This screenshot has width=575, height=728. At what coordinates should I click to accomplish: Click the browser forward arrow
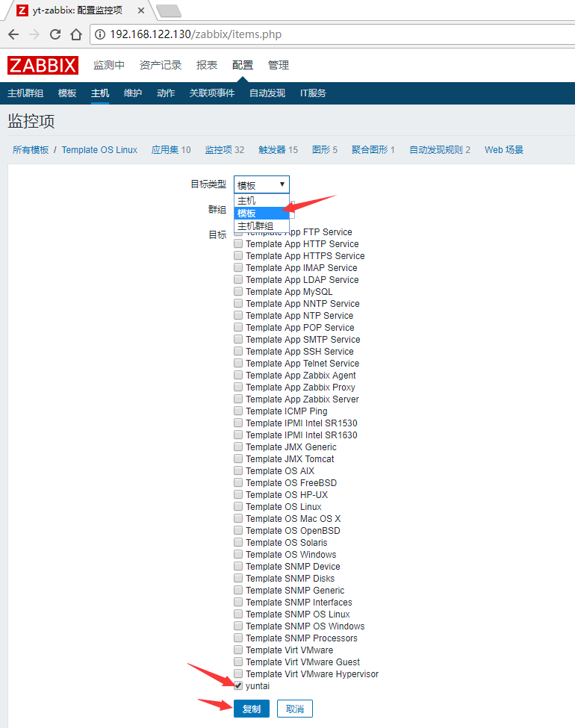click(x=34, y=34)
